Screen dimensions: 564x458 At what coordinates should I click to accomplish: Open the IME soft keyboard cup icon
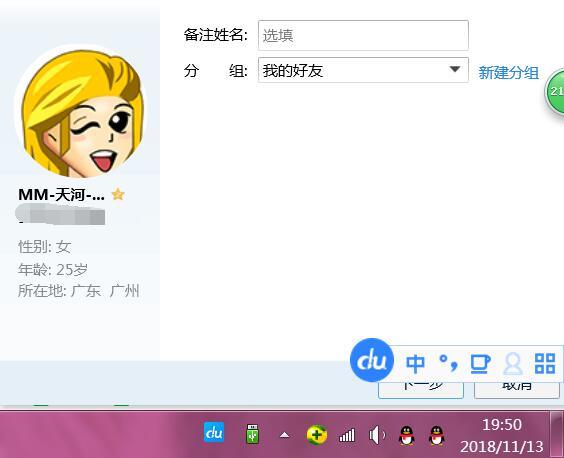tap(480, 363)
